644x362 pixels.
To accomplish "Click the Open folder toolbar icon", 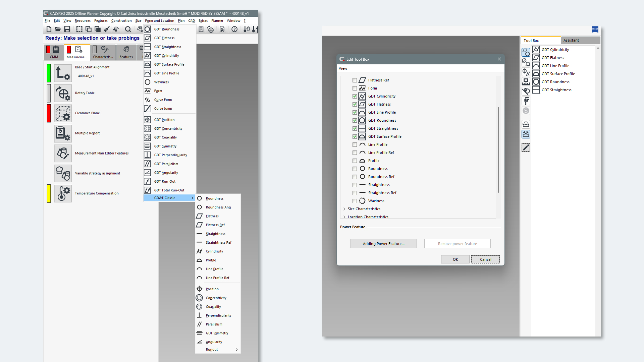I will coord(58,29).
